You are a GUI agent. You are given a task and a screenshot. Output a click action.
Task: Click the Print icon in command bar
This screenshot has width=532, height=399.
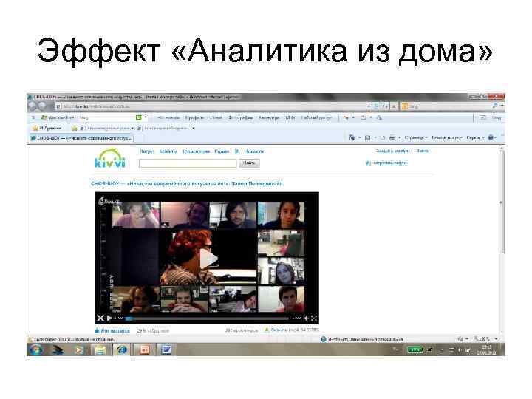click(x=392, y=137)
